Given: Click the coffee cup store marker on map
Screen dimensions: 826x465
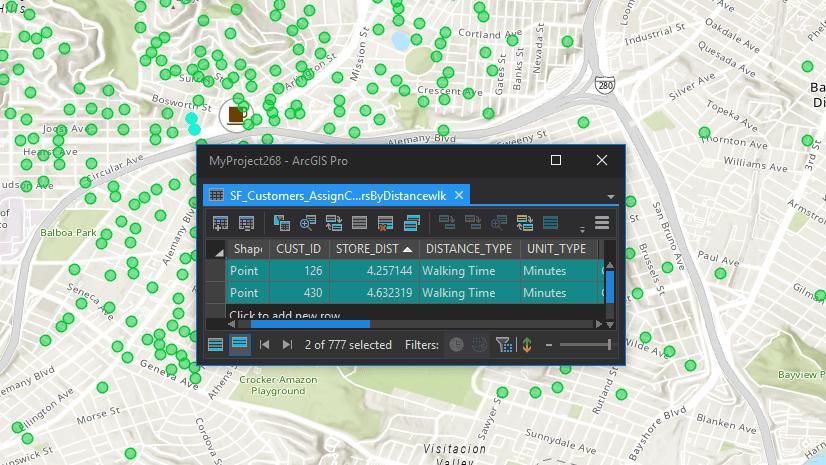Looking at the screenshot, I should point(236,114).
